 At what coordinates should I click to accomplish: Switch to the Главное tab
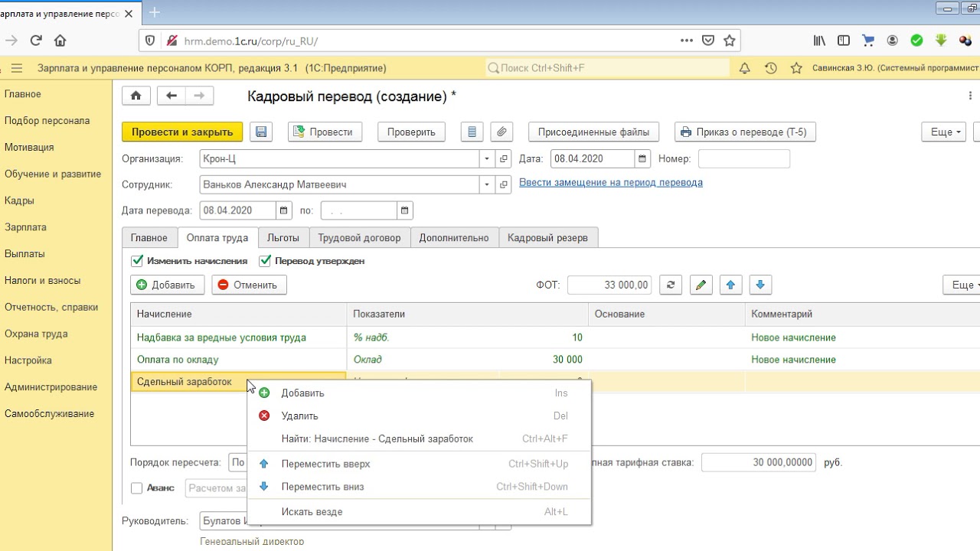tap(149, 238)
